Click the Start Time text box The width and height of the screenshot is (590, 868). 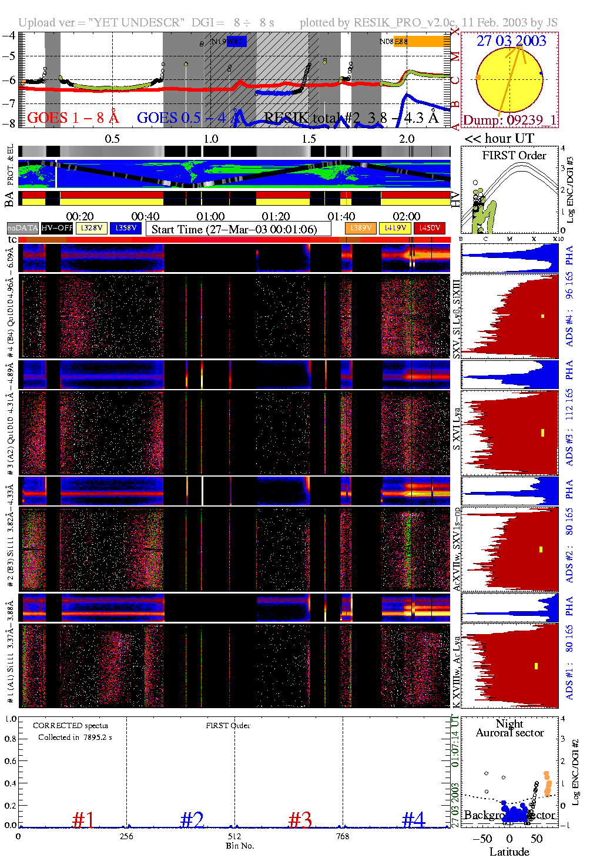(238, 229)
